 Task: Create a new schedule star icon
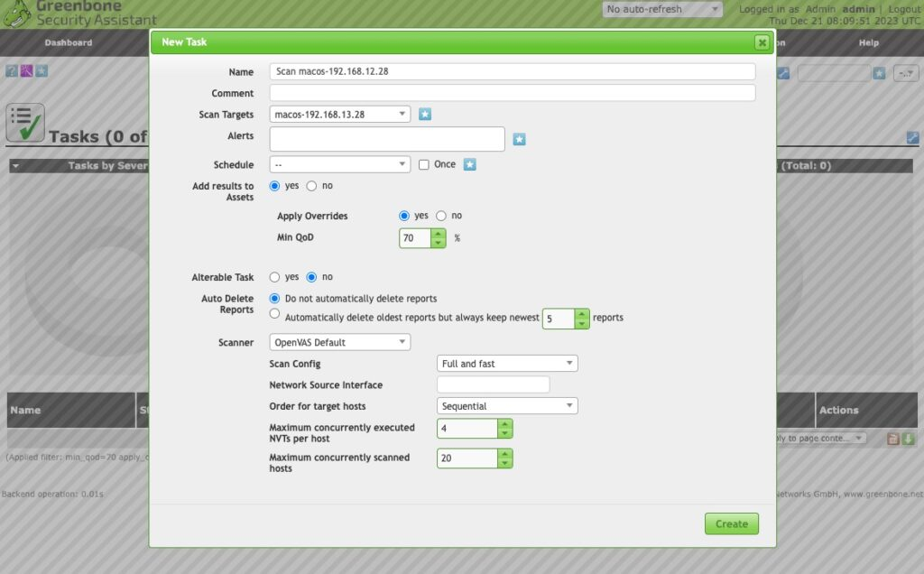469,164
